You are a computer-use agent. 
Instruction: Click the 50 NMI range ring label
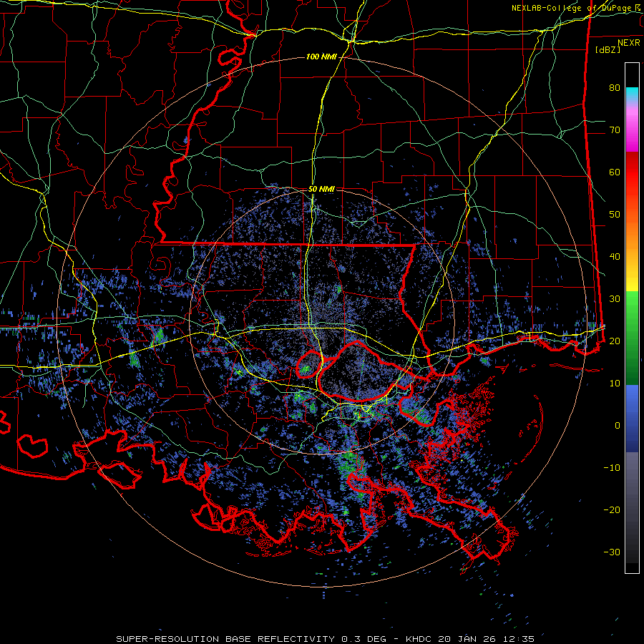coord(321,190)
